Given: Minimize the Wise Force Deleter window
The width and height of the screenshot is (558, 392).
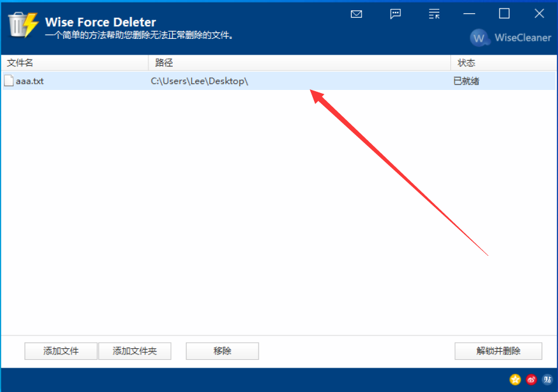Looking at the screenshot, I should click(469, 14).
